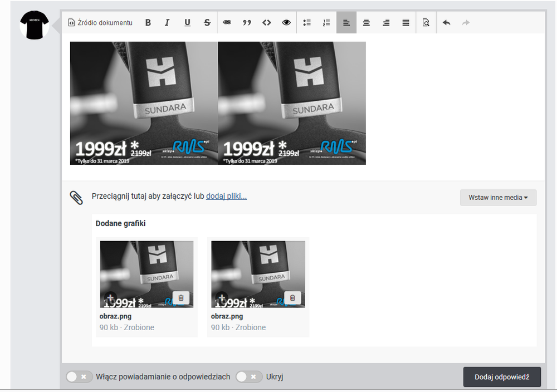Turn on the Ukryj switch
This screenshot has width=557, height=392.
[249, 376]
